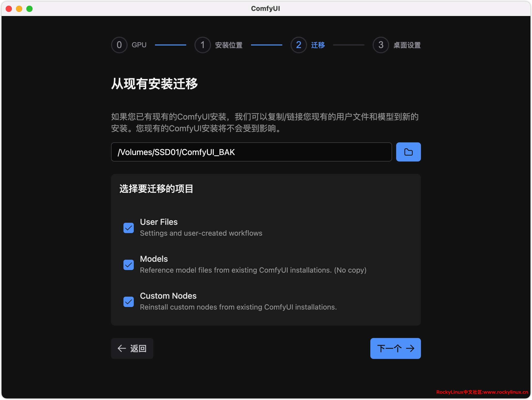532x400 pixels.
Task: Click step 2 circle for 迁移
Action: tap(299, 45)
